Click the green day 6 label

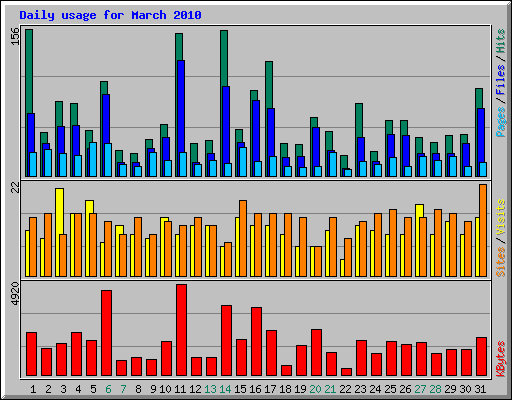click(x=108, y=389)
